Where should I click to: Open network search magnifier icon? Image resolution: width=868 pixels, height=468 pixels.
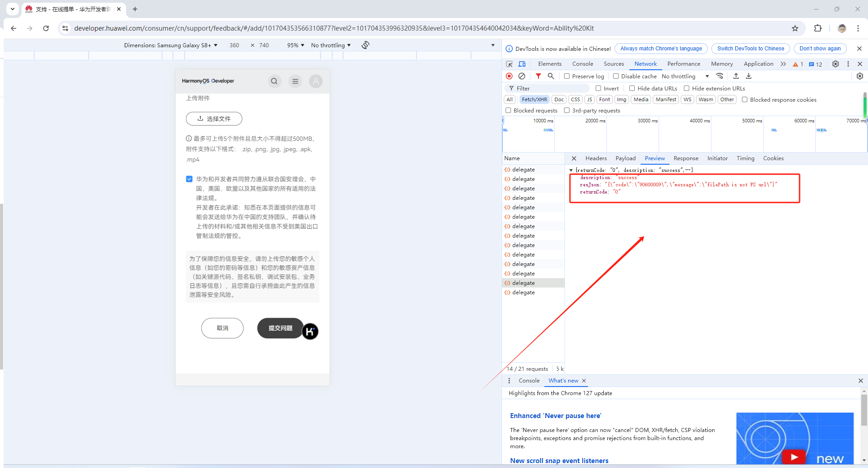tap(551, 76)
